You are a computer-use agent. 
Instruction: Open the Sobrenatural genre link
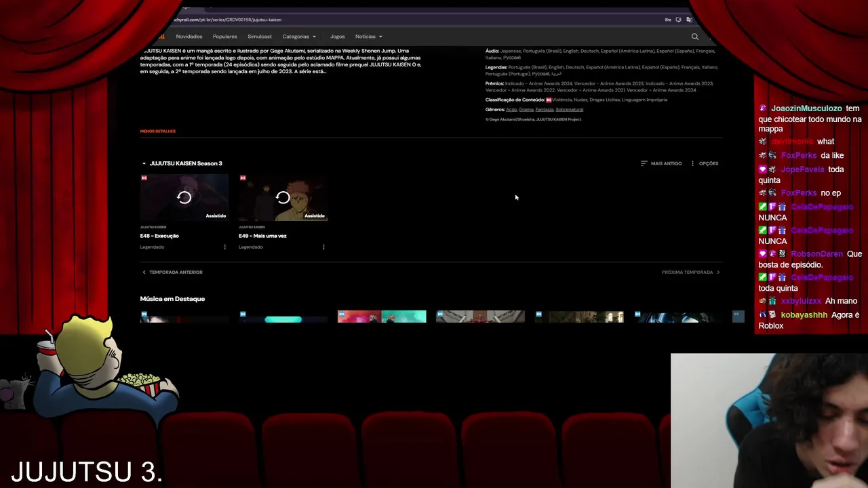pyautogui.click(x=569, y=109)
